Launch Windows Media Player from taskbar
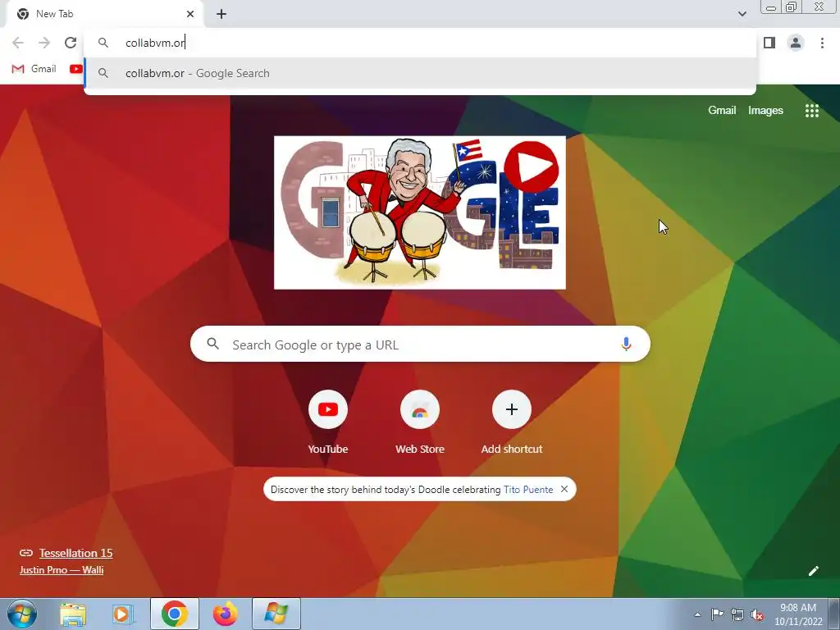This screenshot has width=840, height=630. coord(123,614)
